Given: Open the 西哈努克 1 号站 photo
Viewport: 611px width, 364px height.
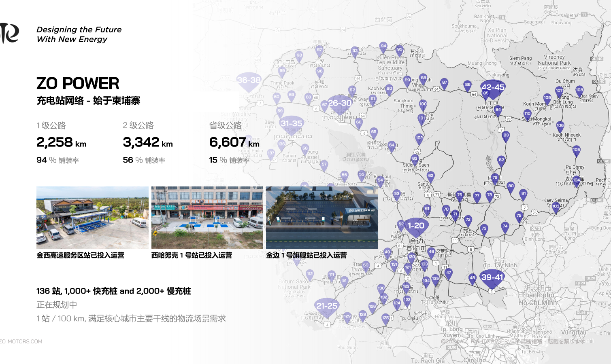Looking at the screenshot, I should click(x=207, y=218).
